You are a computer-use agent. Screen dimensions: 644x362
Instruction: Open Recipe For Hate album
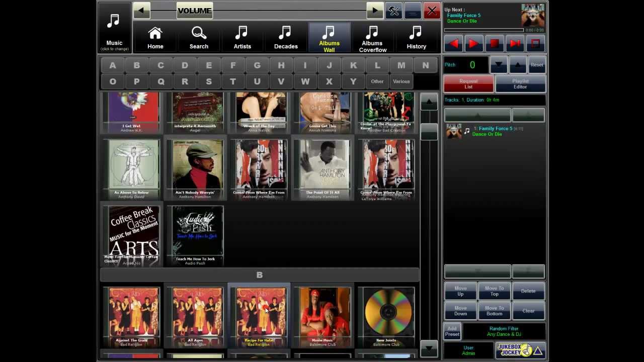pyautogui.click(x=259, y=317)
